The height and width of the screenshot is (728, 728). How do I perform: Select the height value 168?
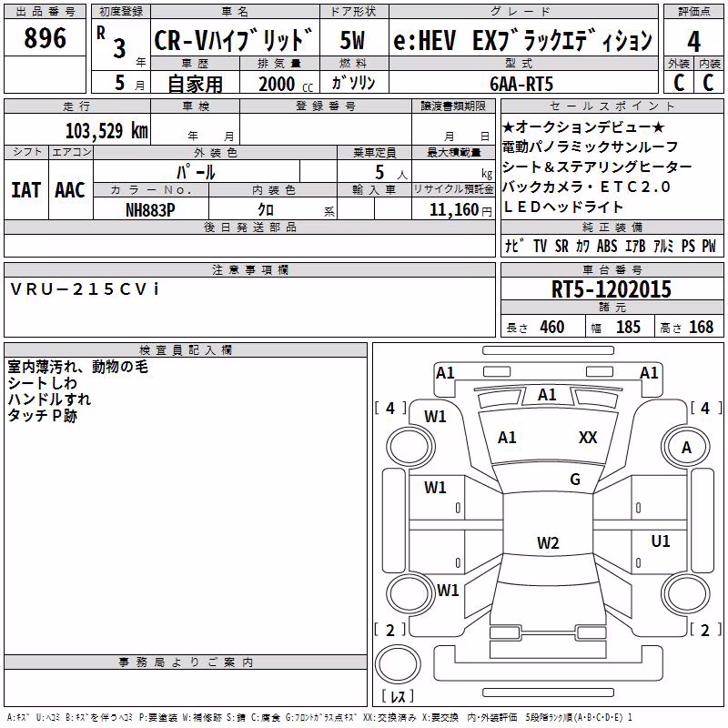pyautogui.click(x=701, y=327)
